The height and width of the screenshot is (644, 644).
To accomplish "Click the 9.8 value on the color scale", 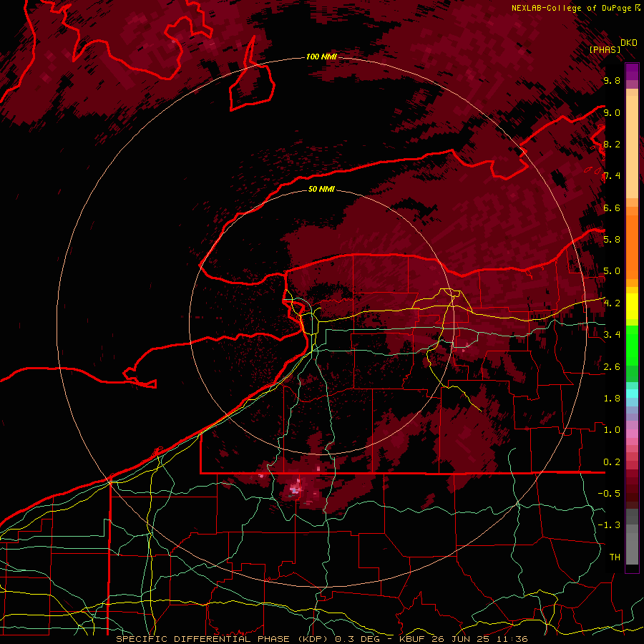I will (612, 81).
